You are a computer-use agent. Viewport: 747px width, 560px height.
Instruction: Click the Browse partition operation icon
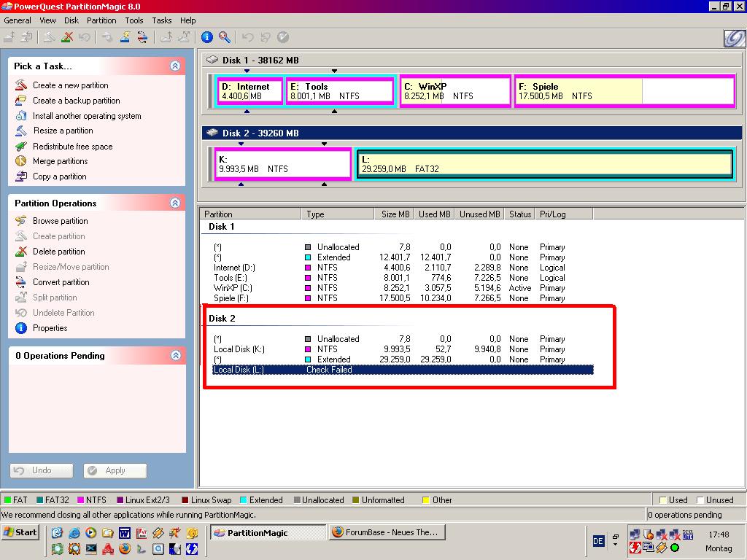21,221
